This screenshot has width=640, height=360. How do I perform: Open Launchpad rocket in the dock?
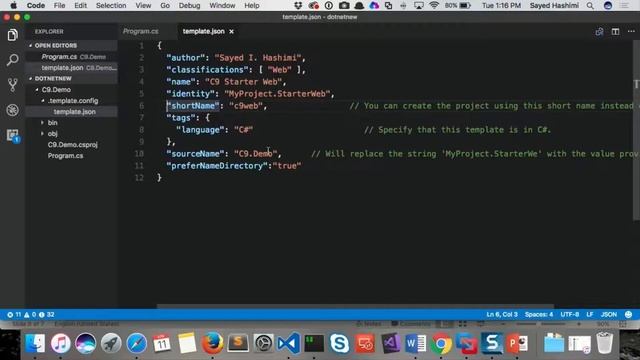111,343
